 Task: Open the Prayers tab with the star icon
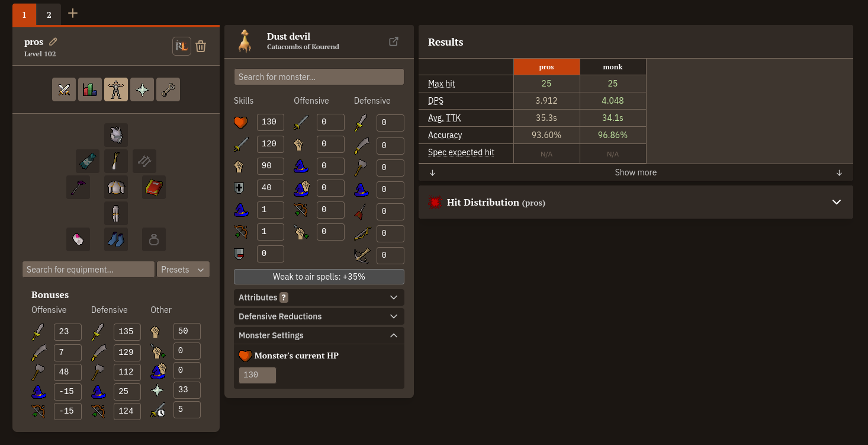click(x=142, y=89)
